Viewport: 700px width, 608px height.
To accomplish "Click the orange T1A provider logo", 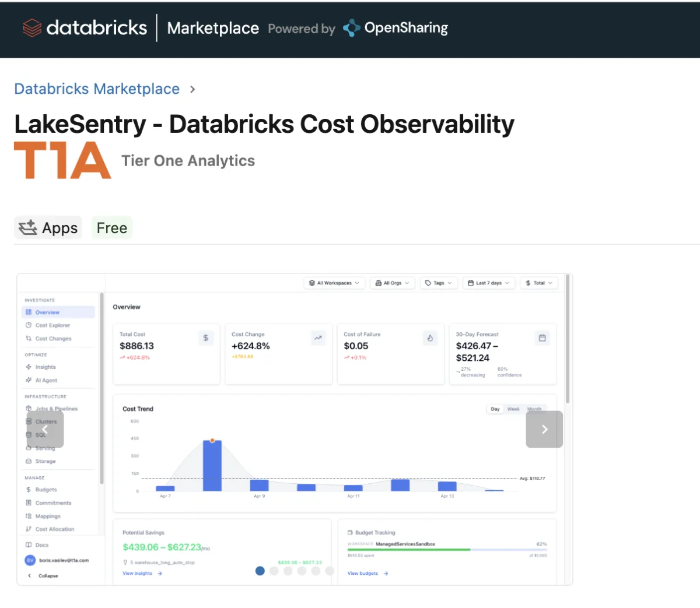I will 62,160.
